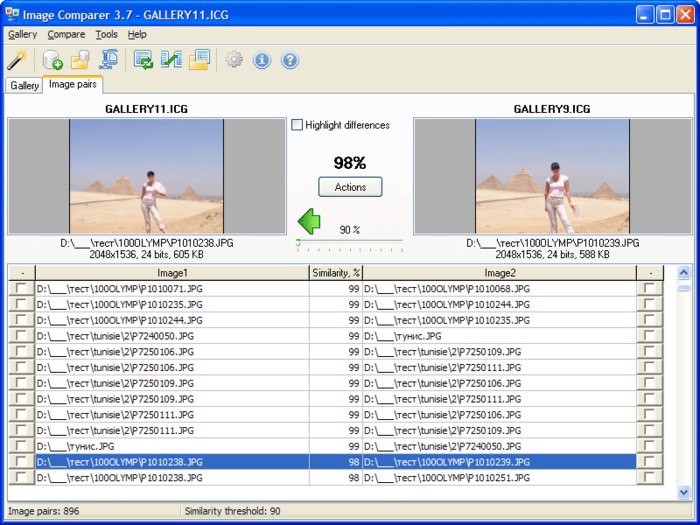Launch the wizard wand tool
700x525 pixels.
point(17,60)
